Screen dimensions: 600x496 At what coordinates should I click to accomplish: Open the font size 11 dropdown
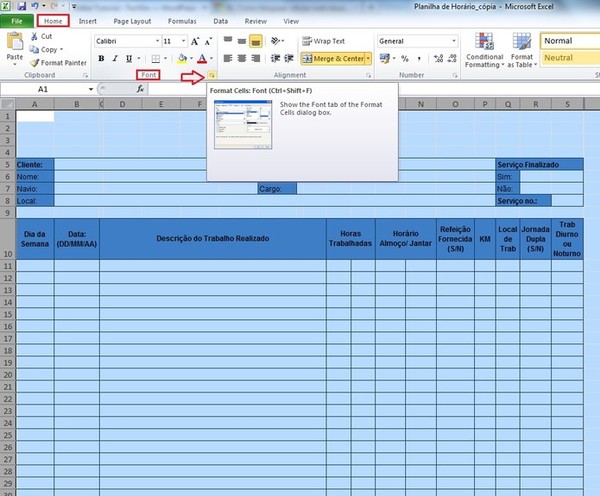pos(183,41)
